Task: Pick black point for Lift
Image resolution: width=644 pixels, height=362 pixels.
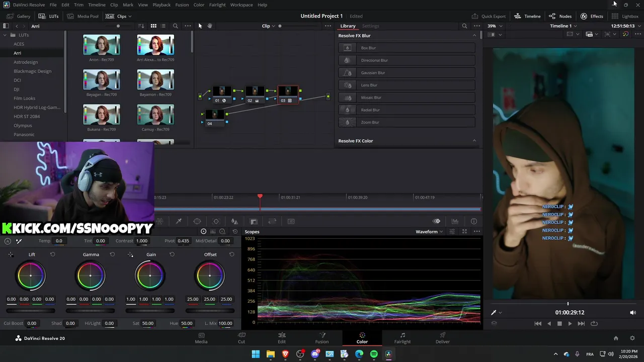Action: [x=11, y=255]
